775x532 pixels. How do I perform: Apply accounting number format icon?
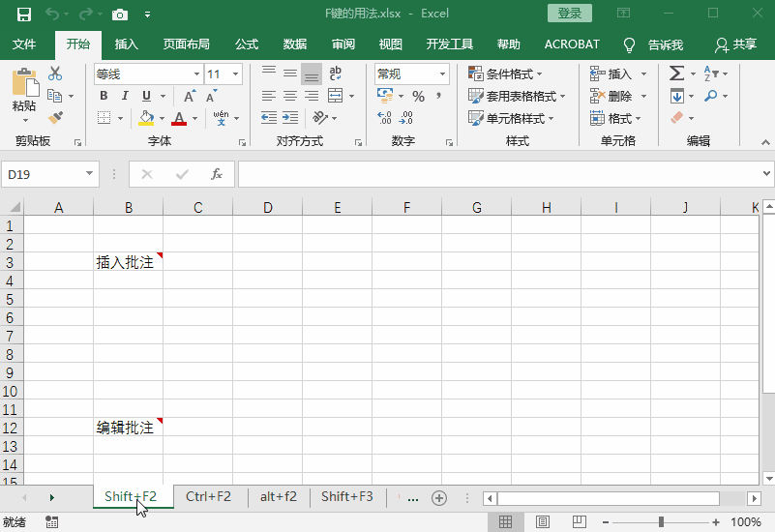[x=385, y=96]
